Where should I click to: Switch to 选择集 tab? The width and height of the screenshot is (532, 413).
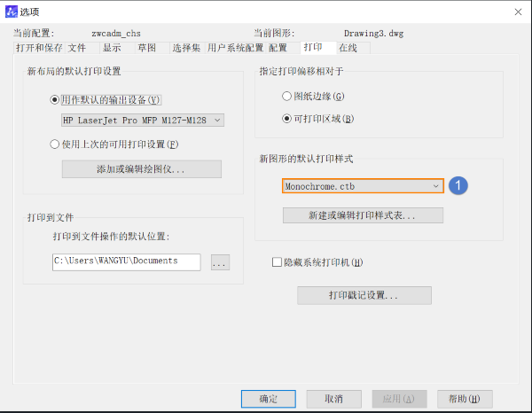tap(186, 48)
